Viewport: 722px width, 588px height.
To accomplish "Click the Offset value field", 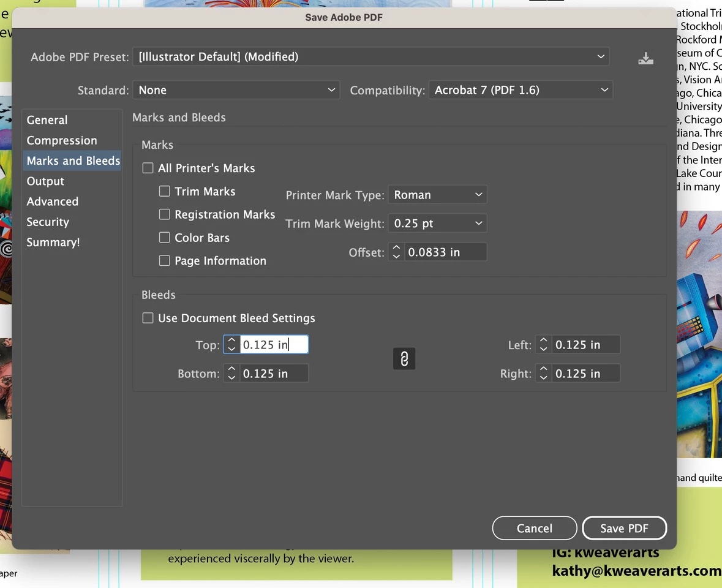I will pyautogui.click(x=445, y=252).
